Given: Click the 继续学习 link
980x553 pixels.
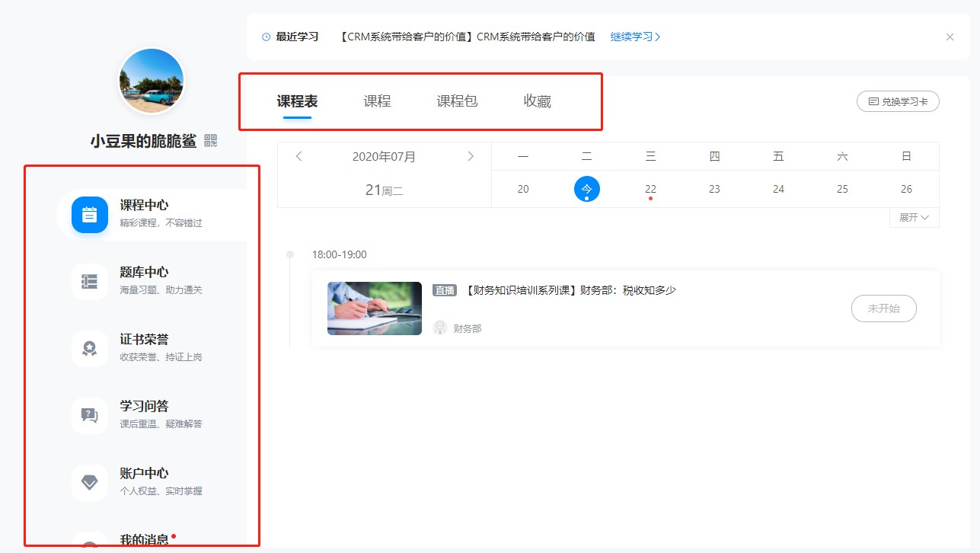Looking at the screenshot, I should click(635, 37).
